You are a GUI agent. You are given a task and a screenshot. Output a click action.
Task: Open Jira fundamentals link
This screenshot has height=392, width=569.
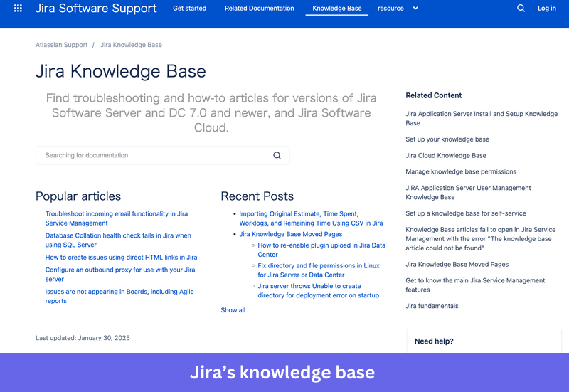(432, 306)
